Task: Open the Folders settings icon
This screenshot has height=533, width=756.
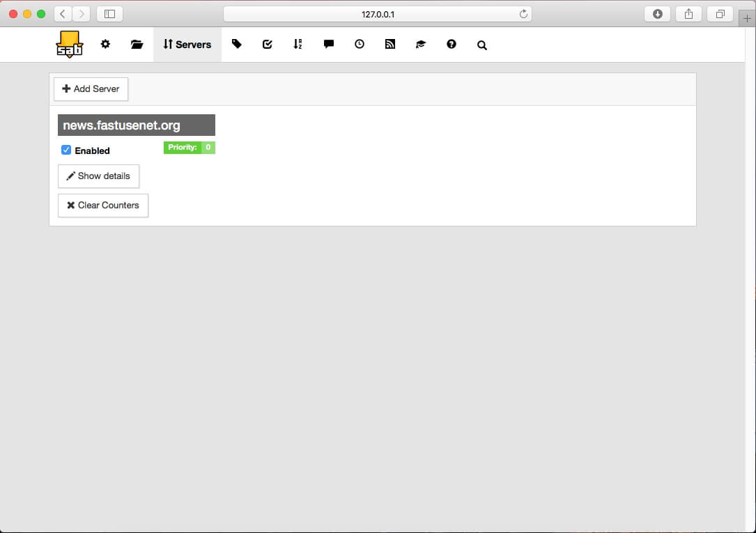Action: (137, 45)
